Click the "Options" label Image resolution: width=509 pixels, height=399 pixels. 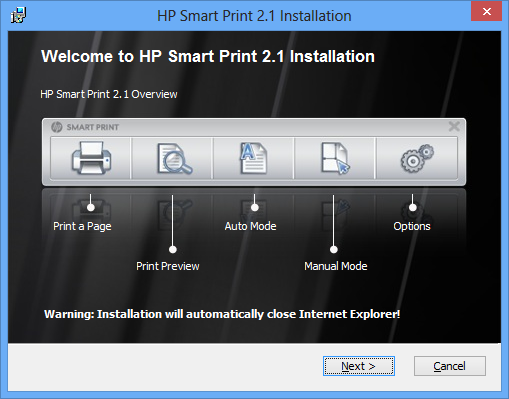point(412,226)
